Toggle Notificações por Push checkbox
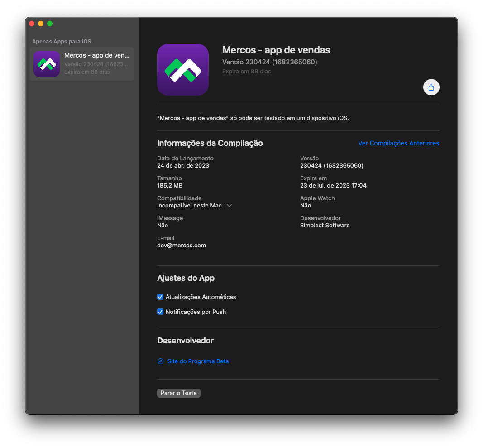This screenshot has width=483, height=448. pos(160,312)
